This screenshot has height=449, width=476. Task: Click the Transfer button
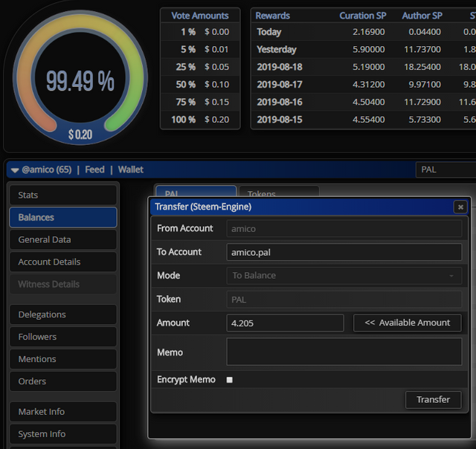[433, 399]
